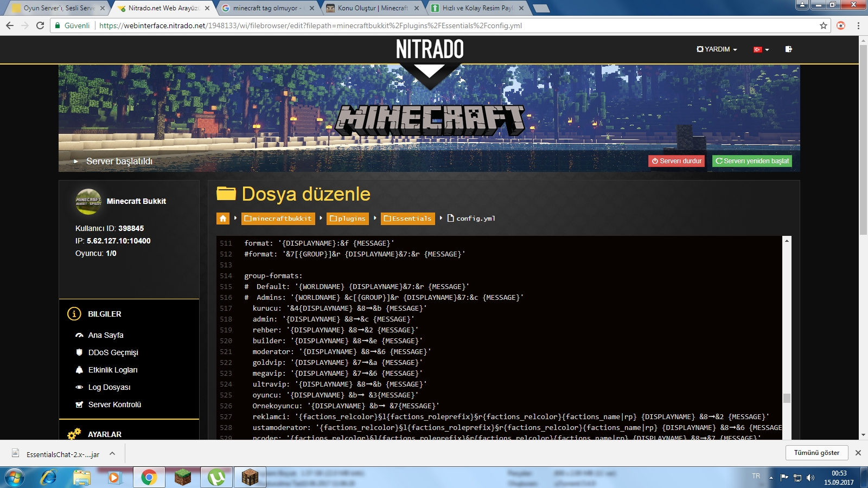Go back to the previous page in Chrome
The width and height of the screenshot is (868, 488).
9,25
